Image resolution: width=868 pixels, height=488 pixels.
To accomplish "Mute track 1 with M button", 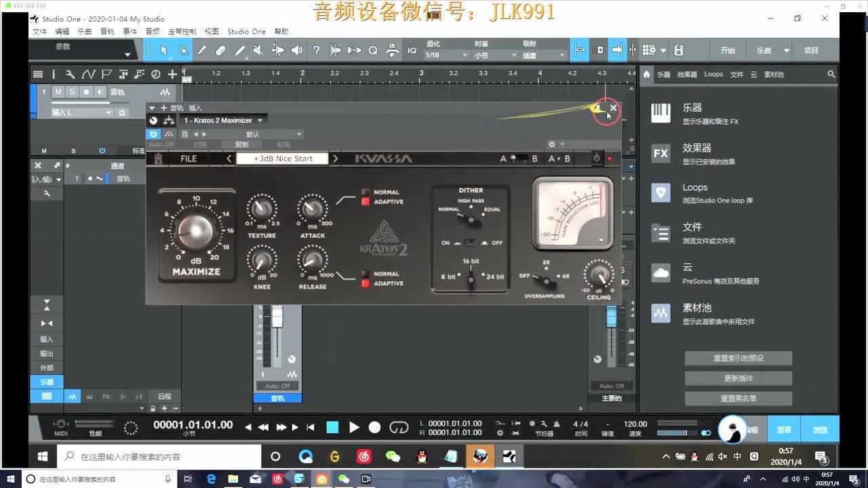I will (x=58, y=92).
